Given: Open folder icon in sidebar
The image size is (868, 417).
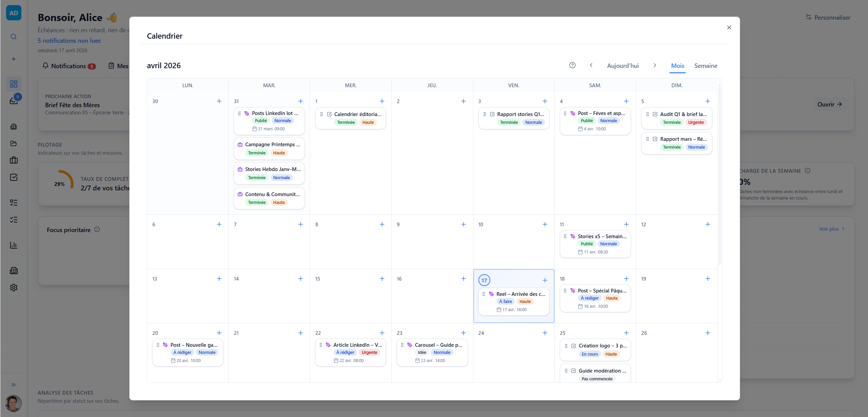Looking at the screenshot, I should click(14, 143).
